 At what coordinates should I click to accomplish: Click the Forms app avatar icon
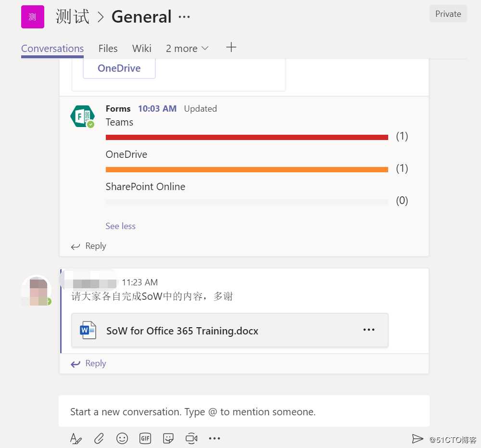(82, 116)
